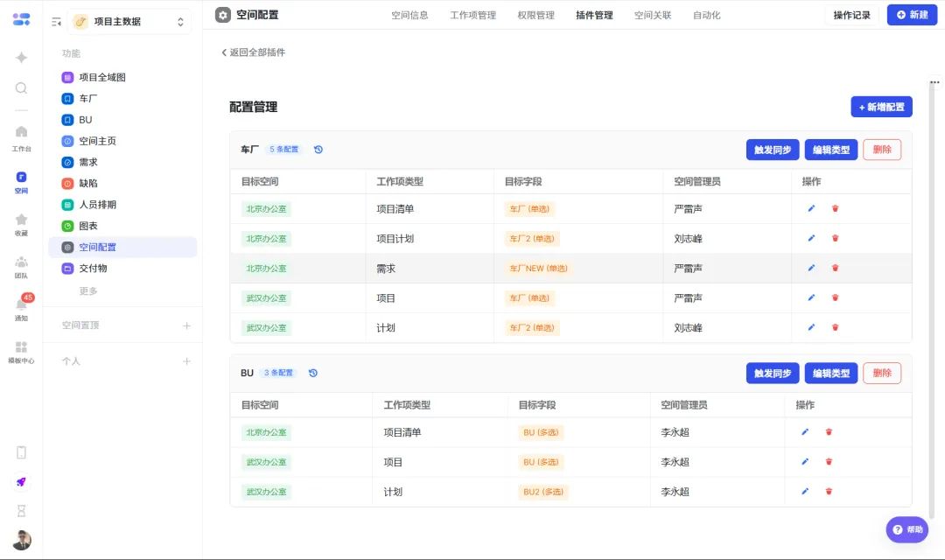Open the 帮助 help button
945x560 pixels.
point(907,529)
